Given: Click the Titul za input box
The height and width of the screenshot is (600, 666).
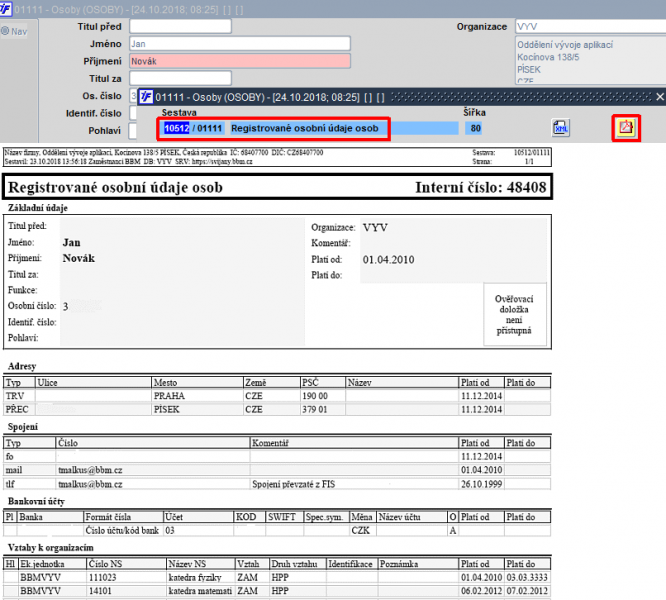Looking at the screenshot, I should click(x=180, y=78).
